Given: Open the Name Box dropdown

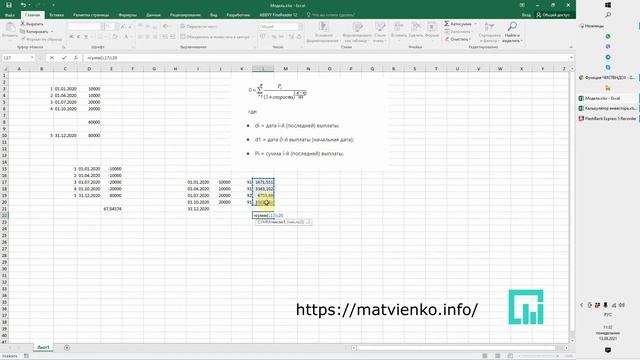Looking at the screenshot, I should tap(32, 58).
